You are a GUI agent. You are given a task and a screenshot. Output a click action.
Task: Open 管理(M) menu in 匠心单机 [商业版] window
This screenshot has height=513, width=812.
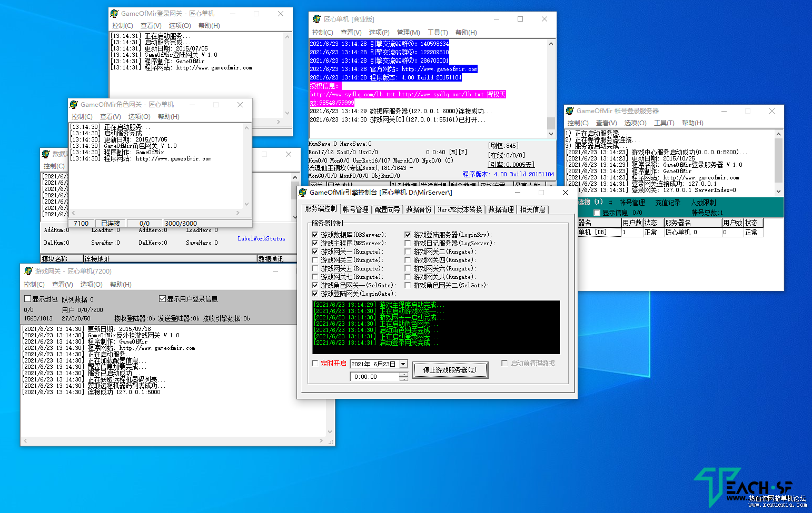(x=408, y=33)
